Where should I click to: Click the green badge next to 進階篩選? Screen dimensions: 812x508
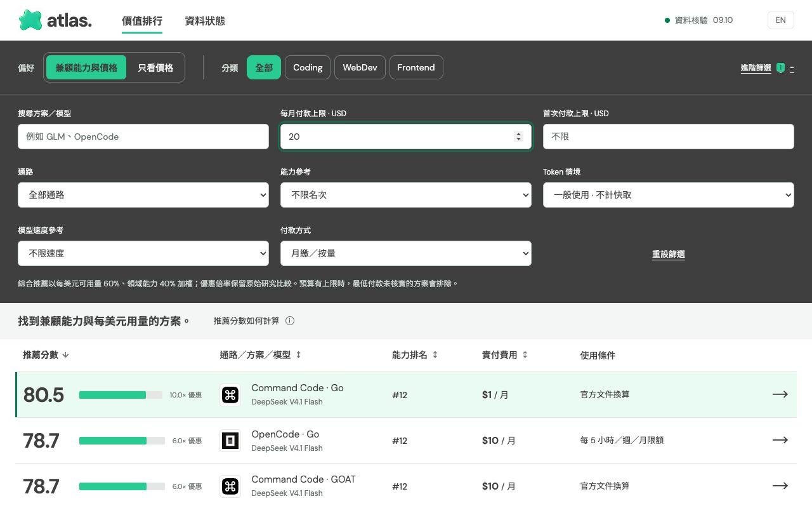780,67
